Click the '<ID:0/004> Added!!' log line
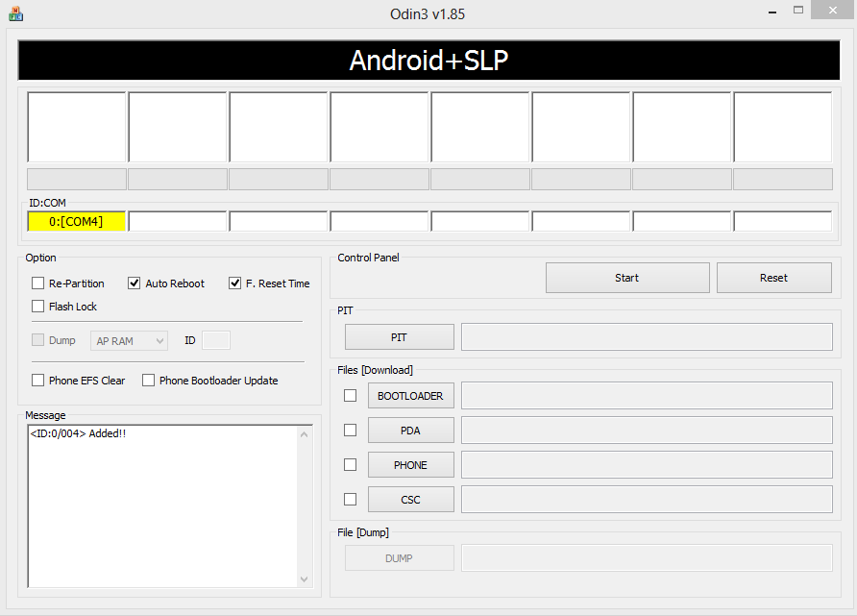 78,433
